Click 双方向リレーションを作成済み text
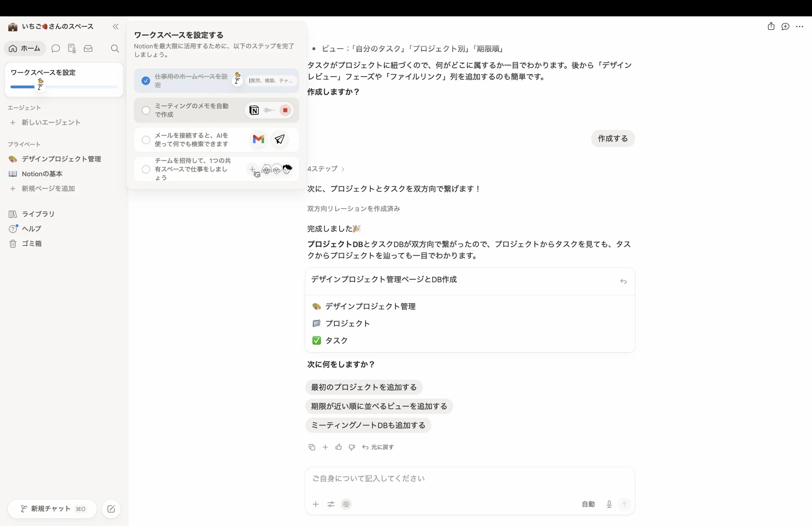 [x=353, y=209]
